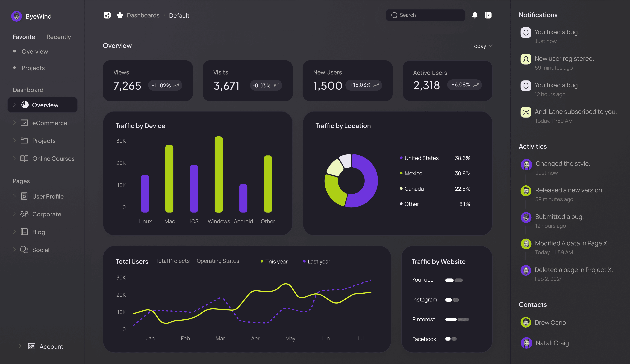Click the ByeWind avatar logo
Image resolution: width=630 pixels, height=364 pixels.
click(17, 16)
